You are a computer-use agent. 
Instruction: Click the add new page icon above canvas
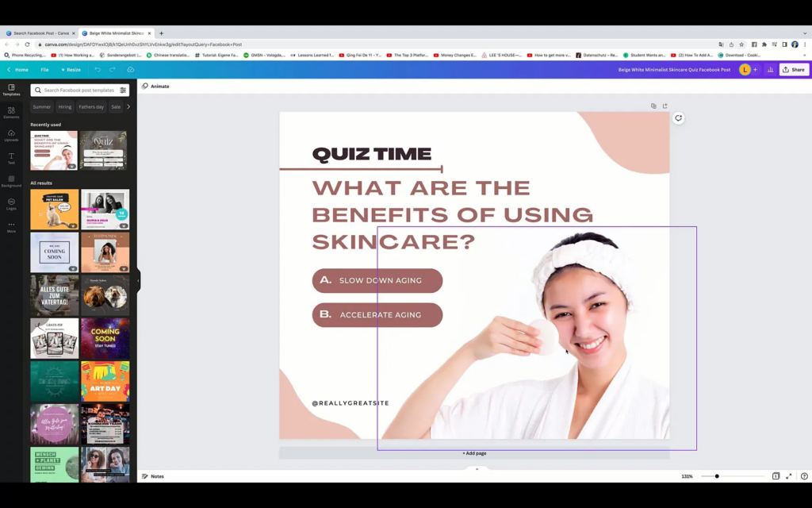click(665, 106)
